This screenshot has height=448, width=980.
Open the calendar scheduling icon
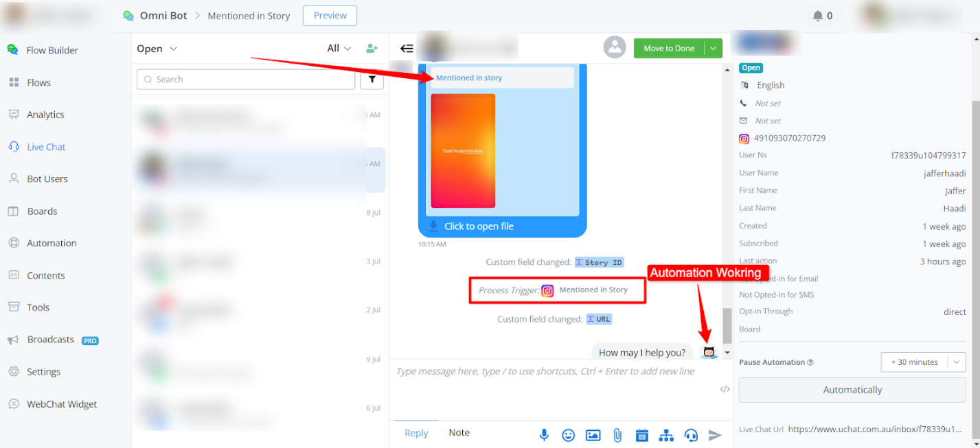point(641,435)
